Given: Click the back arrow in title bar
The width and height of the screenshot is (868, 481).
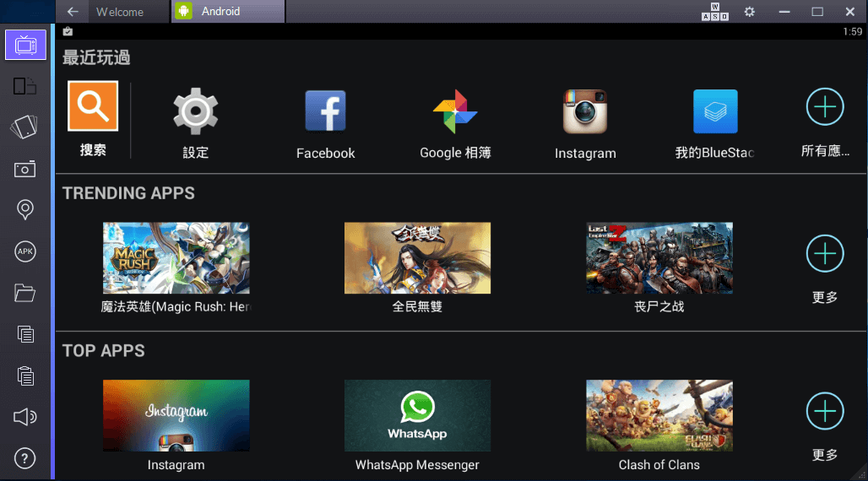Looking at the screenshot, I should pos(73,12).
